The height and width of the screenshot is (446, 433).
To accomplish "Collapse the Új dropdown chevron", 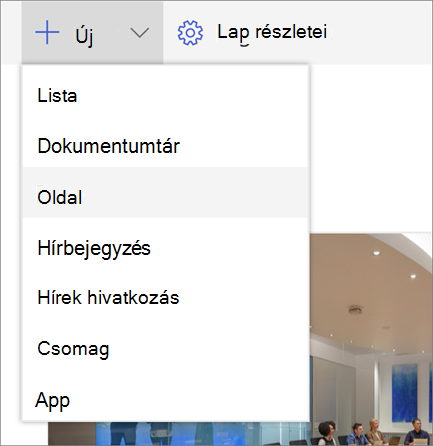I will [x=139, y=33].
